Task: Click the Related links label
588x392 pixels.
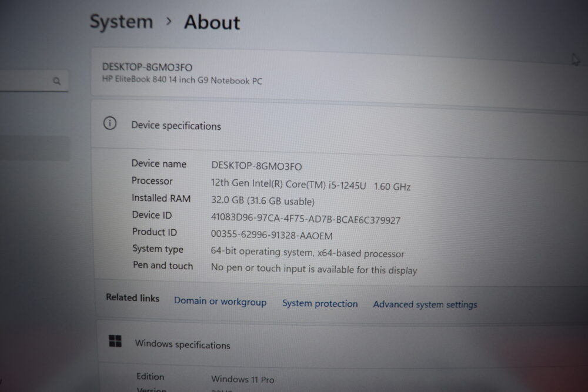Action: 132,297
